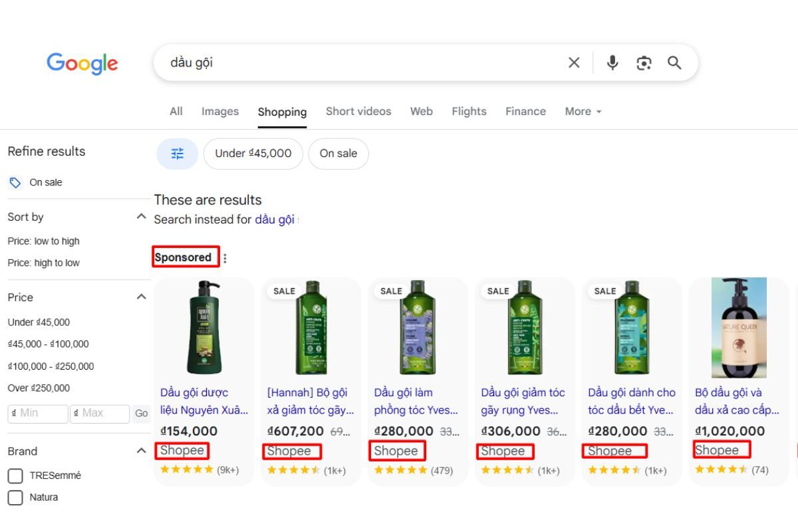The width and height of the screenshot is (798, 532).
Task: Open the Short videos tab
Action: (358, 111)
